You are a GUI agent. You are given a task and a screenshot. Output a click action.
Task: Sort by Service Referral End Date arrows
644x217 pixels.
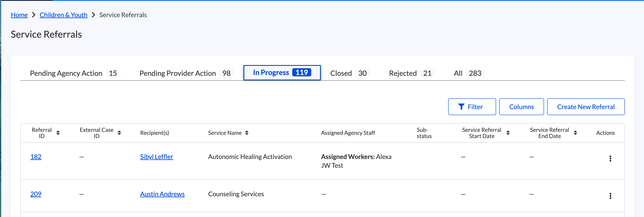click(x=575, y=133)
